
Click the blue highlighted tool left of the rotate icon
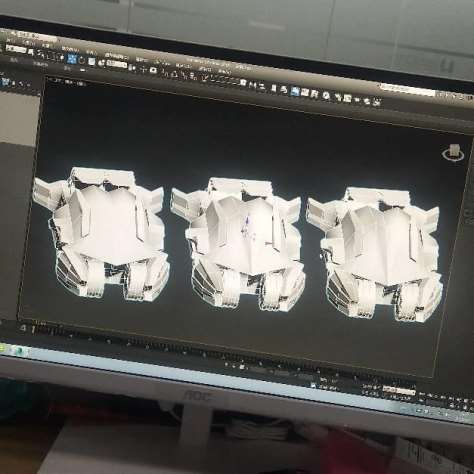(72, 59)
